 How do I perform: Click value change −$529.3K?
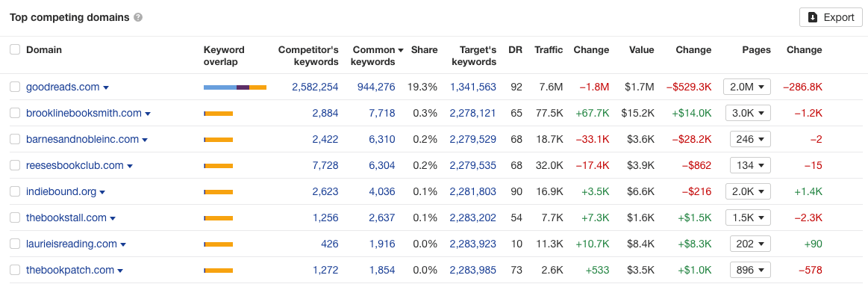pyautogui.click(x=689, y=87)
